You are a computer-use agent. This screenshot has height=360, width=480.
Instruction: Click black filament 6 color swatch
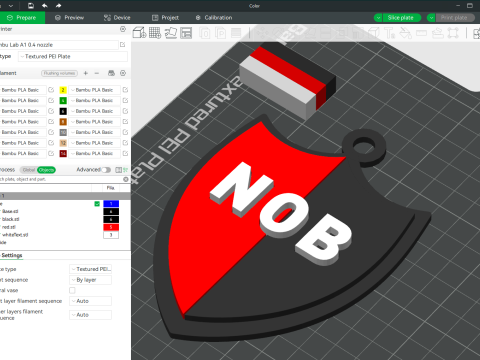(63, 111)
